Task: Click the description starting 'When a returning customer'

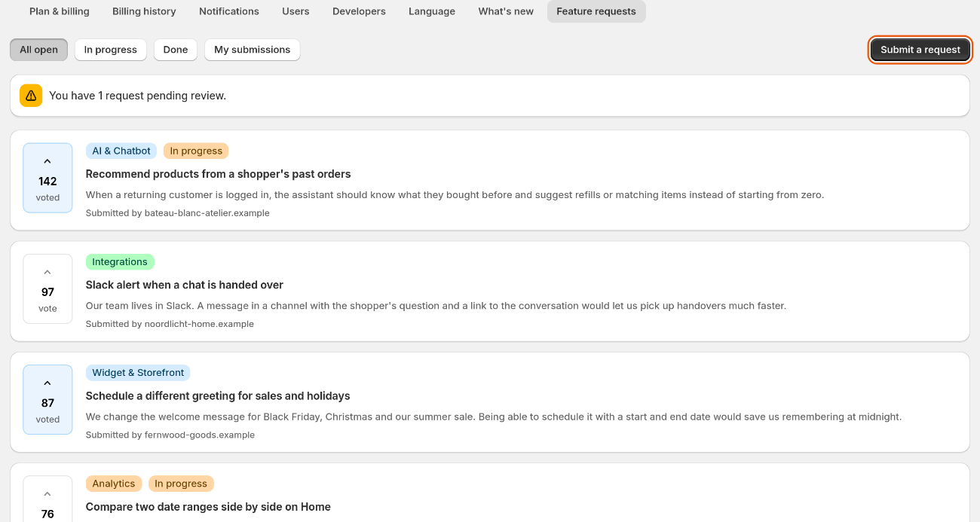Action: click(x=455, y=195)
